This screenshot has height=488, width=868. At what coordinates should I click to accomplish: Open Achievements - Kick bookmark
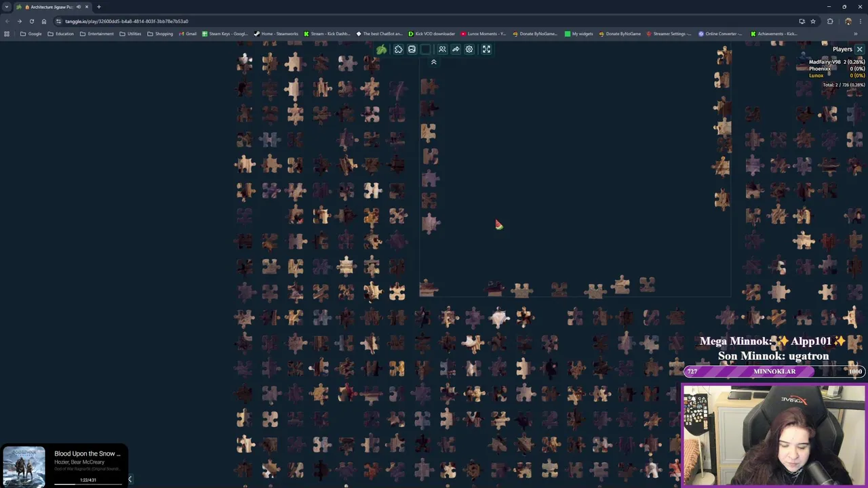coord(773,34)
